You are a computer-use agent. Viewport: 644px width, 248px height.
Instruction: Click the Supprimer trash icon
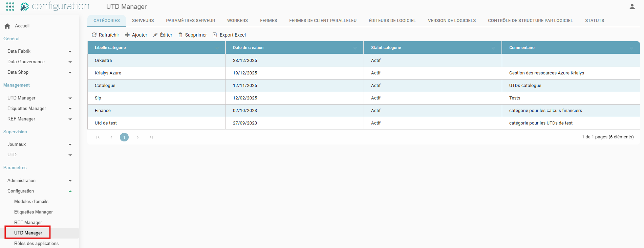(x=180, y=35)
